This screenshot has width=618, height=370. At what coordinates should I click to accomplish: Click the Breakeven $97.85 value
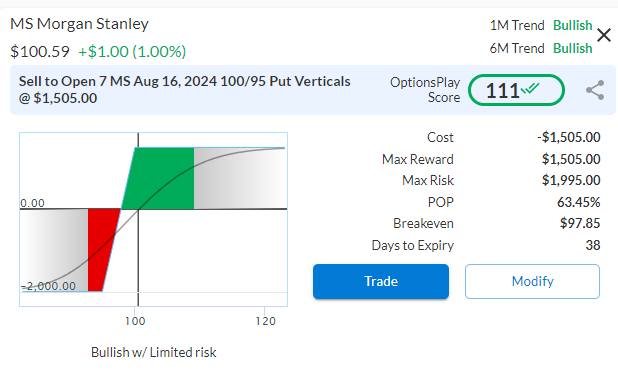580,223
